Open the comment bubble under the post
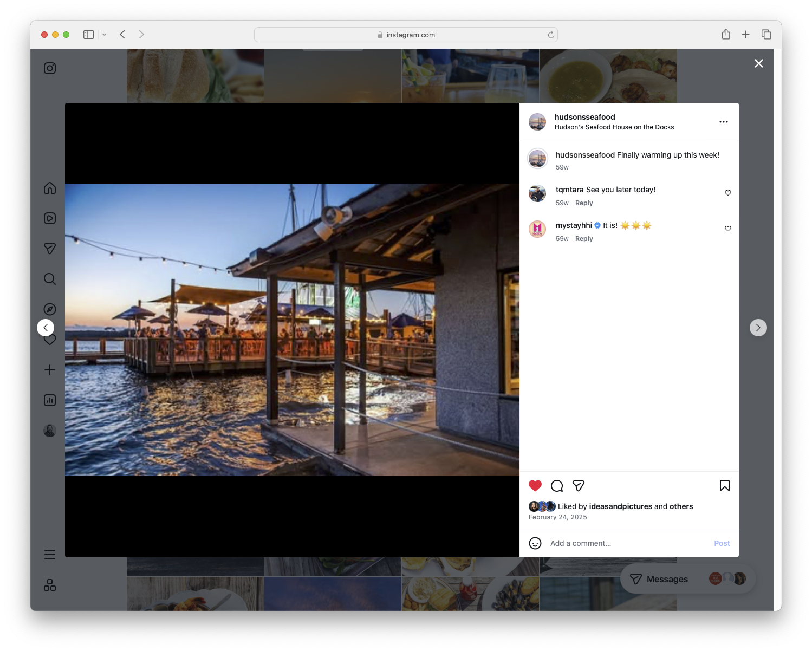 [556, 486]
